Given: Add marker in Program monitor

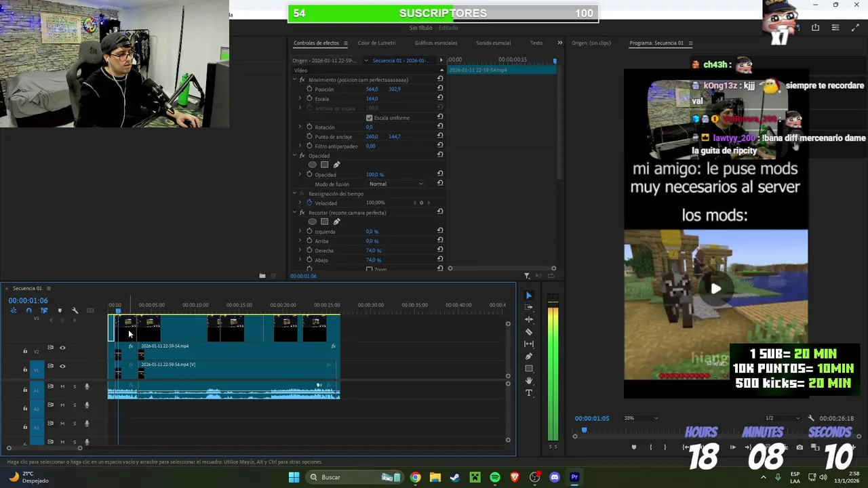Looking at the screenshot, I should coord(634,447).
